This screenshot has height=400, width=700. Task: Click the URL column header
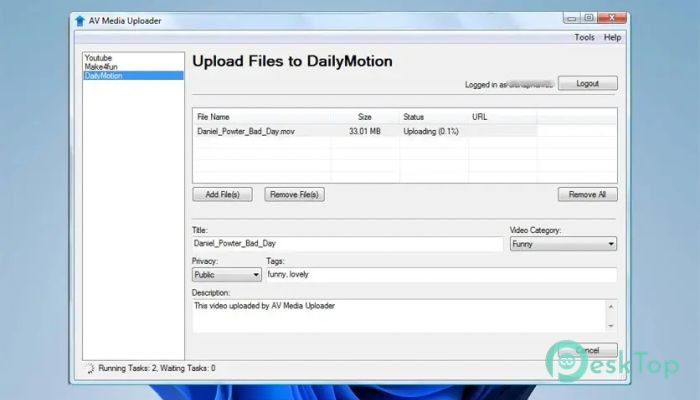(502, 117)
